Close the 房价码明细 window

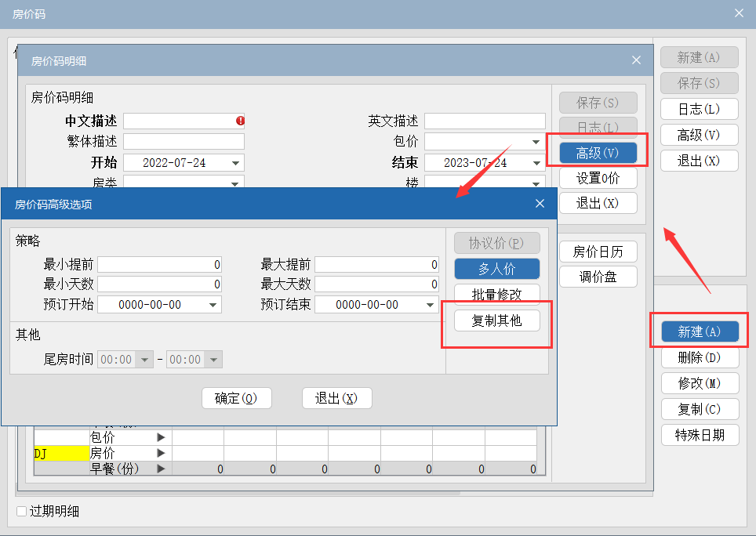click(637, 60)
